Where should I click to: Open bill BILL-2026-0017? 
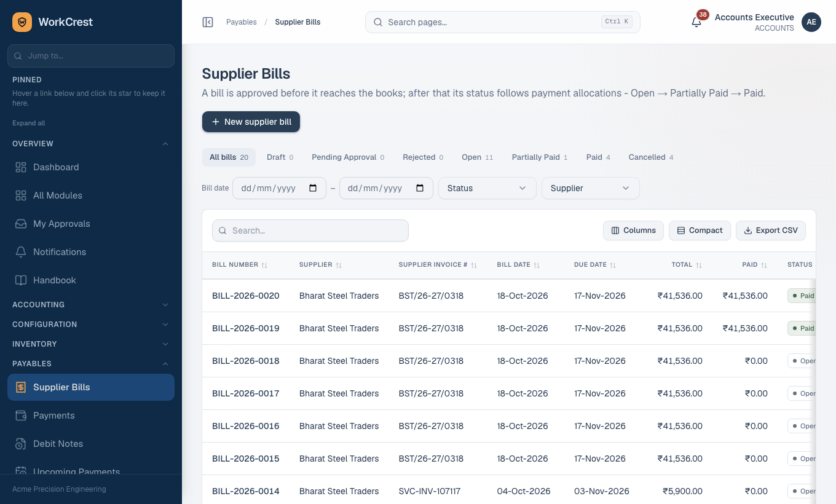[246, 393]
